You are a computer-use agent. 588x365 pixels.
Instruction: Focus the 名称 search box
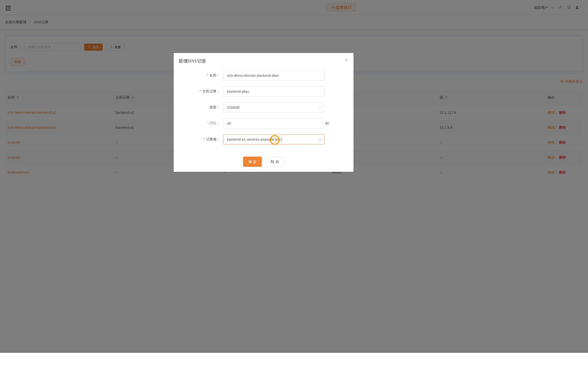(x=52, y=47)
